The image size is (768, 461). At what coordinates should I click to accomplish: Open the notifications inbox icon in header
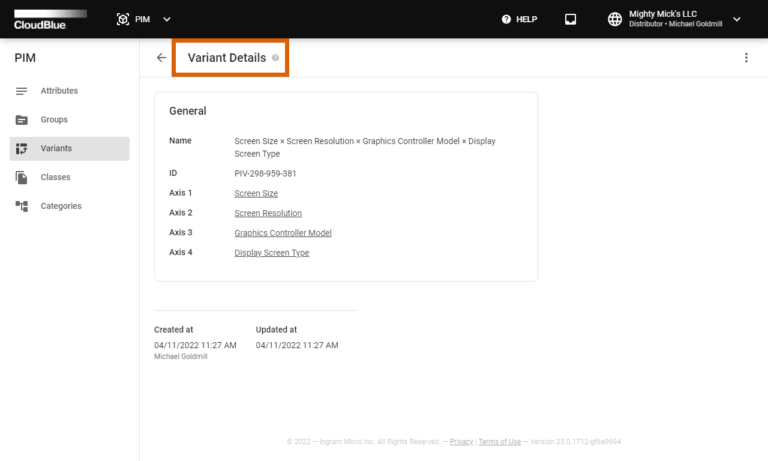[570, 19]
